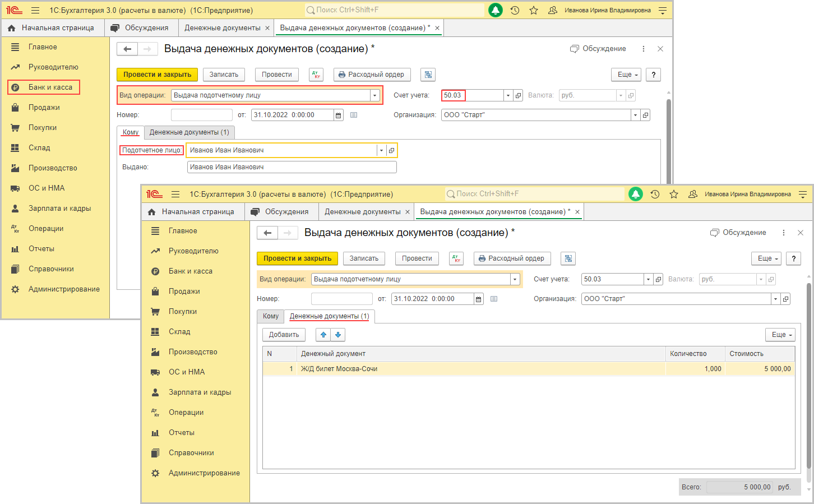Open favorites star in the back window
The image size is (814, 504).
point(534,10)
